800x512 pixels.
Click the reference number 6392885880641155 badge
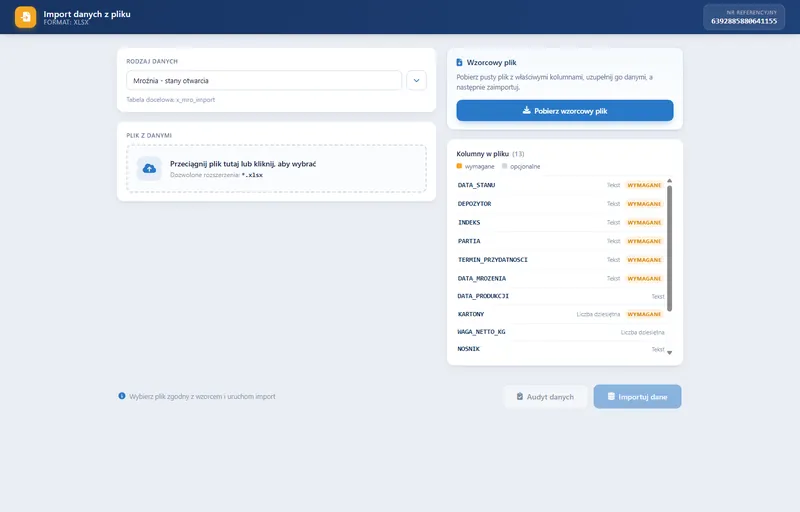tap(744, 17)
